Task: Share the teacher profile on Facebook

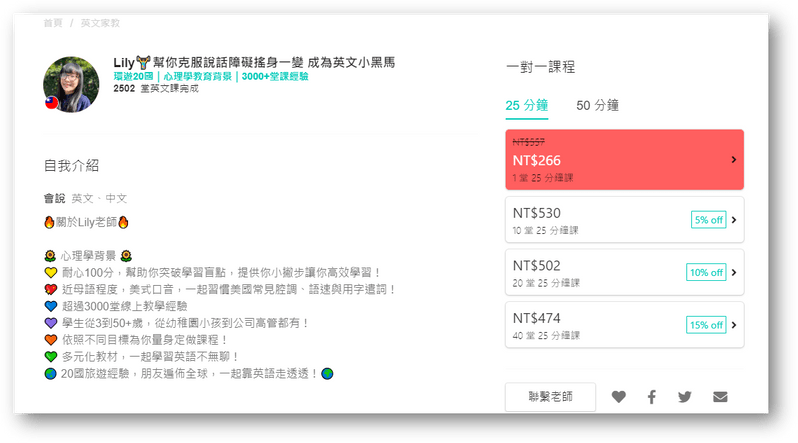Action: pyautogui.click(x=652, y=397)
